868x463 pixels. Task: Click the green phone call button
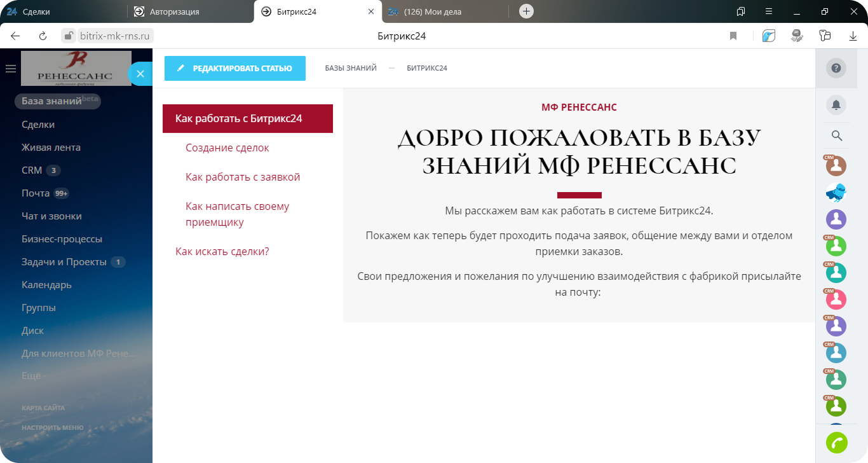click(837, 443)
